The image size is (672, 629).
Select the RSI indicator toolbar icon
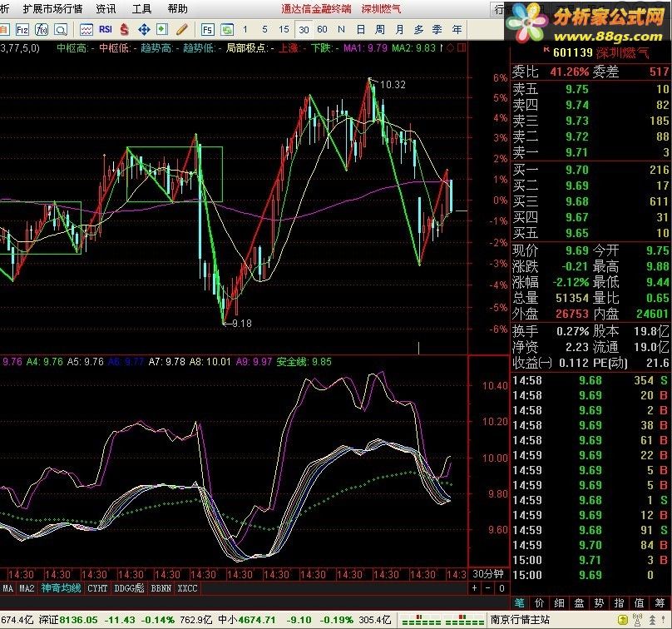pos(106,29)
